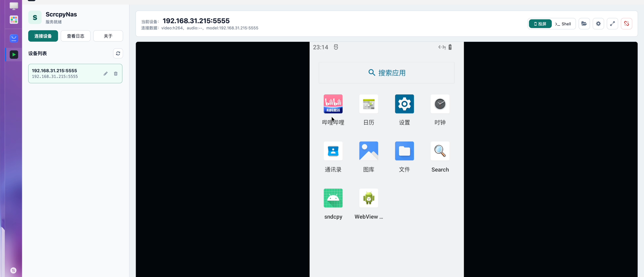
Task: Click the 搜索应用 app search field
Action: [x=386, y=73]
